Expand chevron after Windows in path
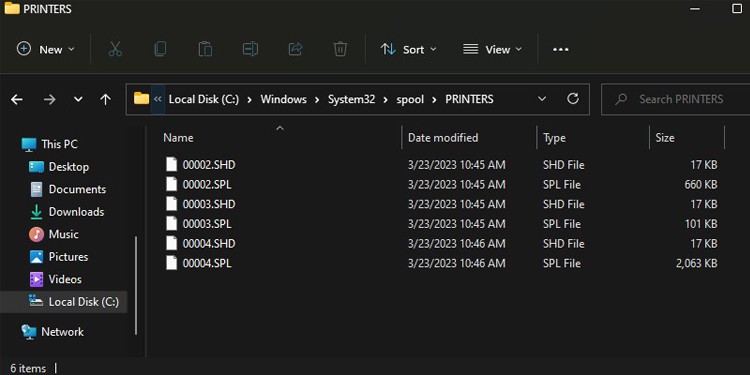The height and width of the screenshot is (375, 750). [317, 99]
